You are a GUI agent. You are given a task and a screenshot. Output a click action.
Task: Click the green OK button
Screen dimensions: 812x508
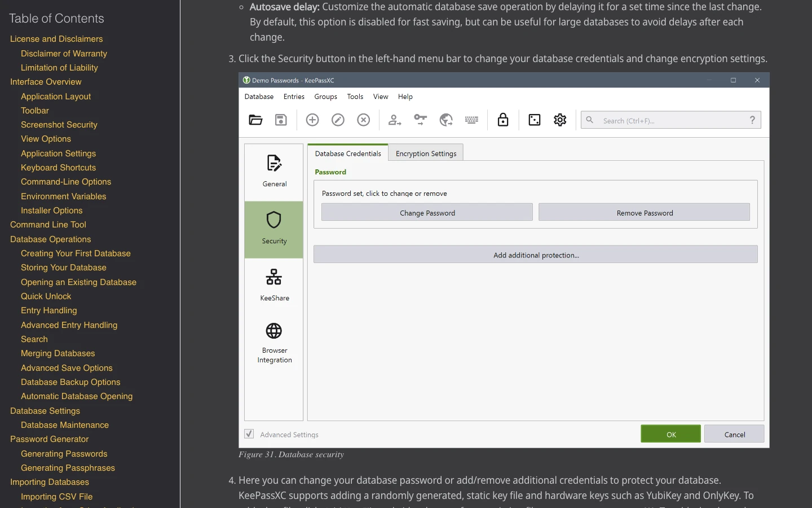coord(671,434)
